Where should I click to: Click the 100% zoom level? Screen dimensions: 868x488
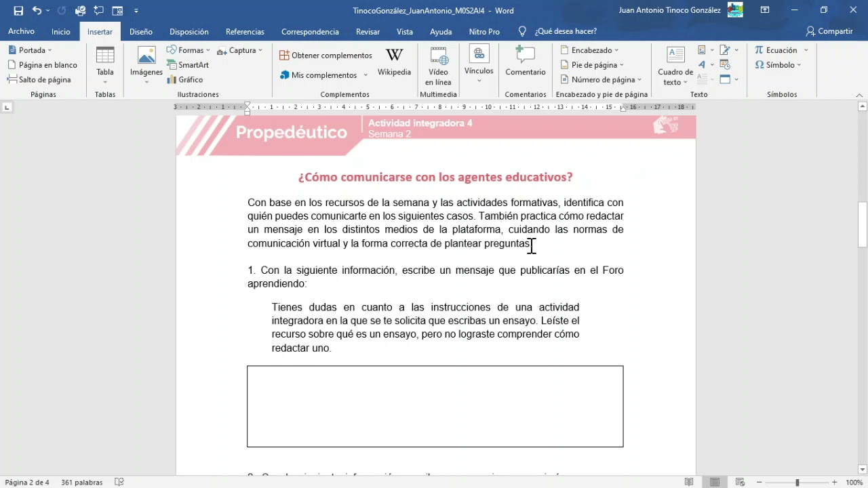point(854,483)
